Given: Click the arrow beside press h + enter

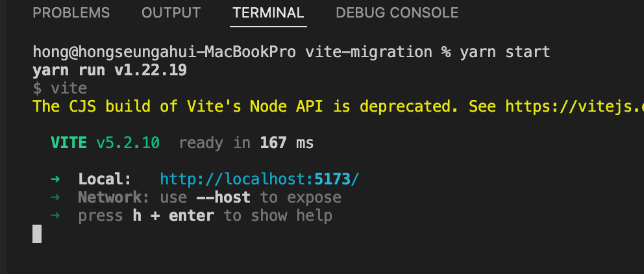Looking at the screenshot, I should [55, 216].
